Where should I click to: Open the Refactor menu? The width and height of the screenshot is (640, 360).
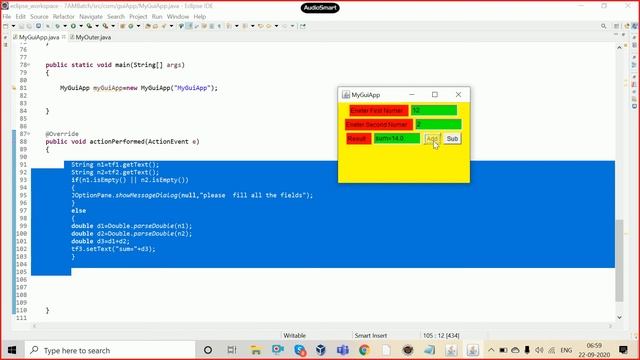(x=64, y=17)
